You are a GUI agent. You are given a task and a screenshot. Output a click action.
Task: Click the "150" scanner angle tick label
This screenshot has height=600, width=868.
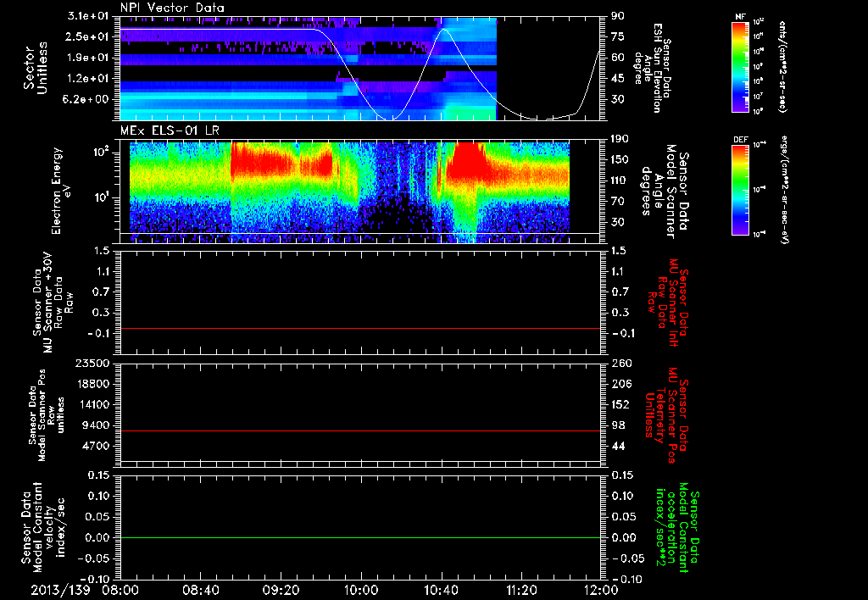click(621, 159)
